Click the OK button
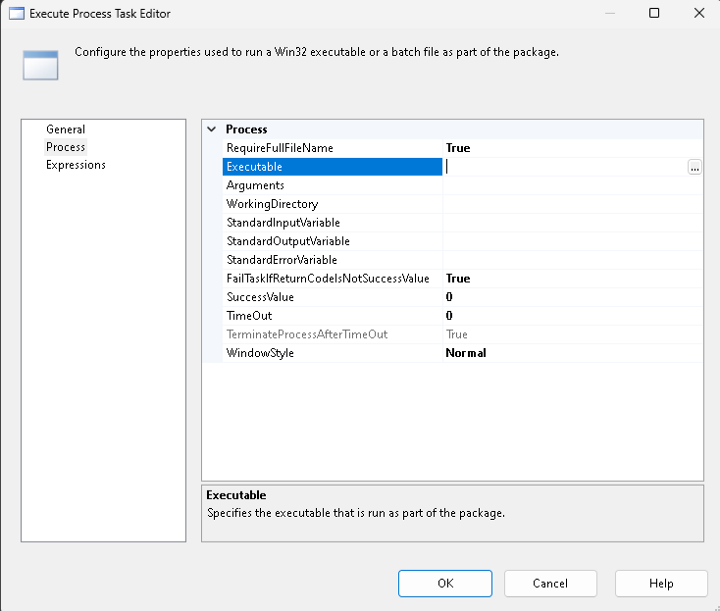Screen dimensions: 720x611 [x=444, y=583]
